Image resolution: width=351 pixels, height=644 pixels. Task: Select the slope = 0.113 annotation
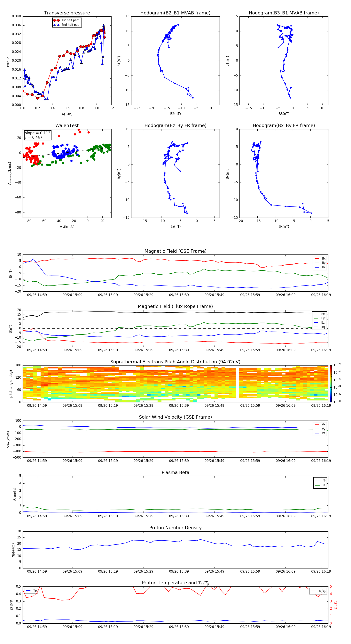click(x=38, y=133)
